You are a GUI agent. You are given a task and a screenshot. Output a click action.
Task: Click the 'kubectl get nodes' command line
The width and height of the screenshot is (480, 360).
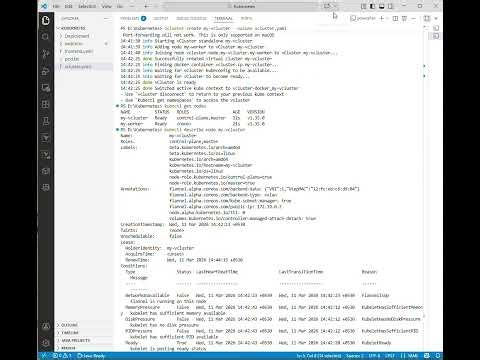click(163, 106)
